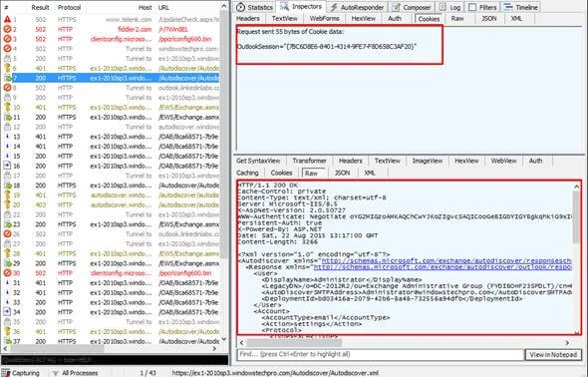Viewport: 588px width, 377px height.
Task: Select session 29 row /EWS/Exchange.asmx
Action: point(112,263)
